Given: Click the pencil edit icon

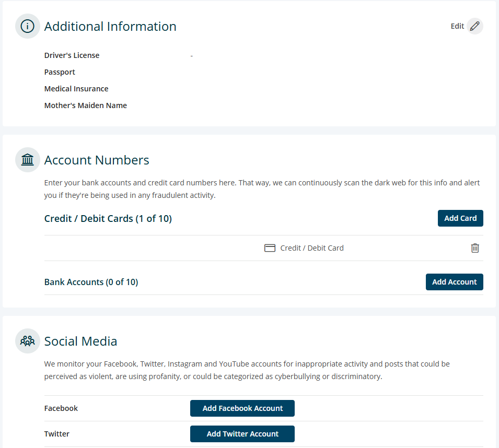Looking at the screenshot, I should (474, 26).
